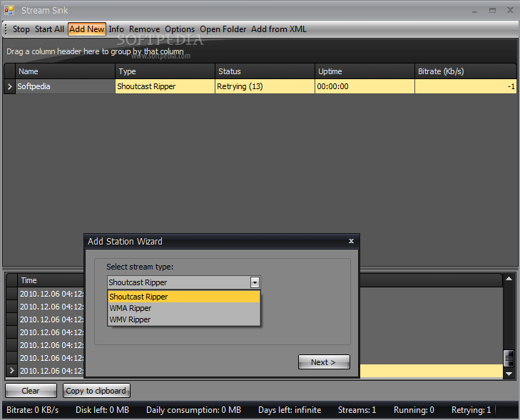Click the log scrollbar thumb
The image size is (520, 420).
[x=509, y=358]
